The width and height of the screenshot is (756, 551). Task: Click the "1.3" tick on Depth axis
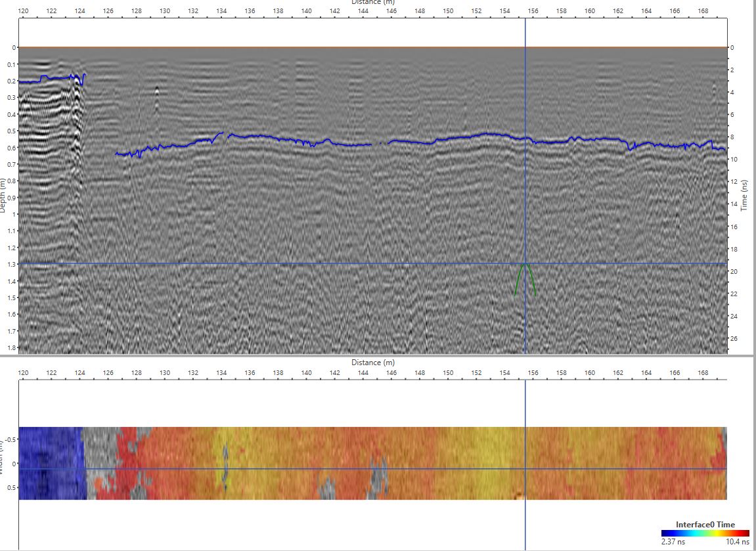[x=12, y=264]
